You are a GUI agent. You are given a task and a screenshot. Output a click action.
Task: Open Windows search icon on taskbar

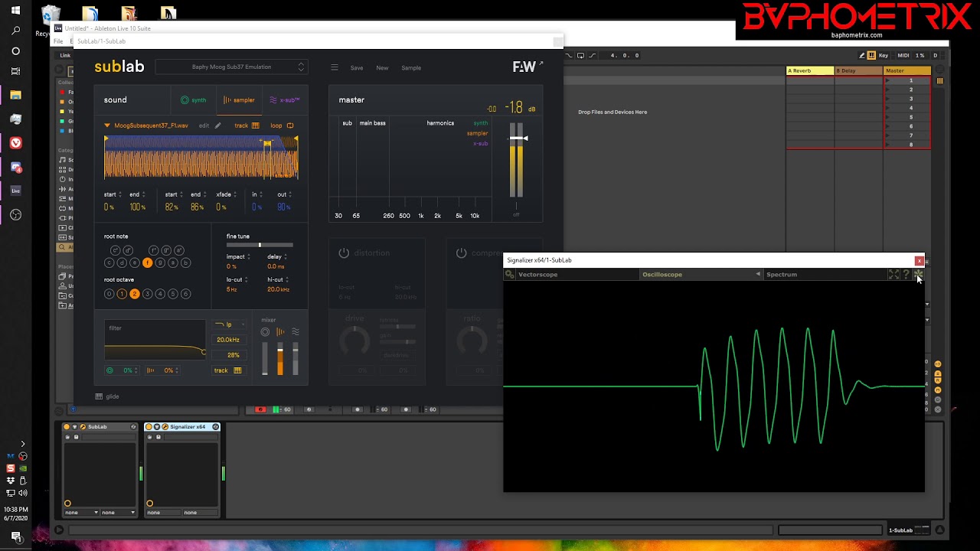[15, 31]
